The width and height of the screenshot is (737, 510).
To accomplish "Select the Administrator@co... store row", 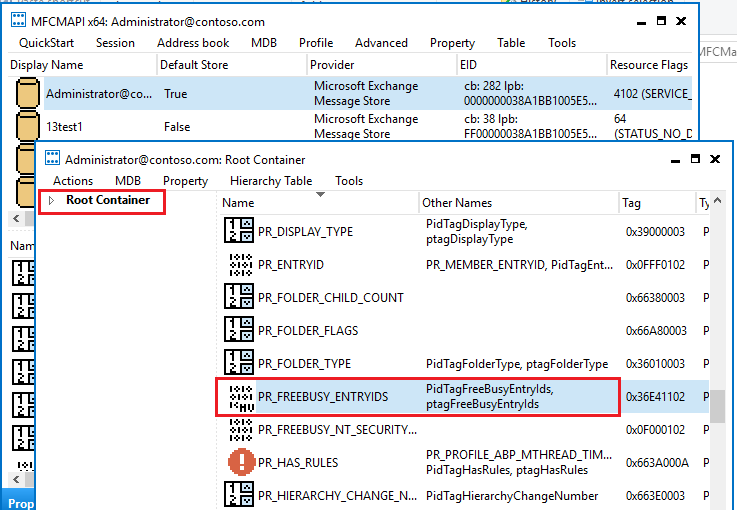I will pyautogui.click(x=353, y=93).
